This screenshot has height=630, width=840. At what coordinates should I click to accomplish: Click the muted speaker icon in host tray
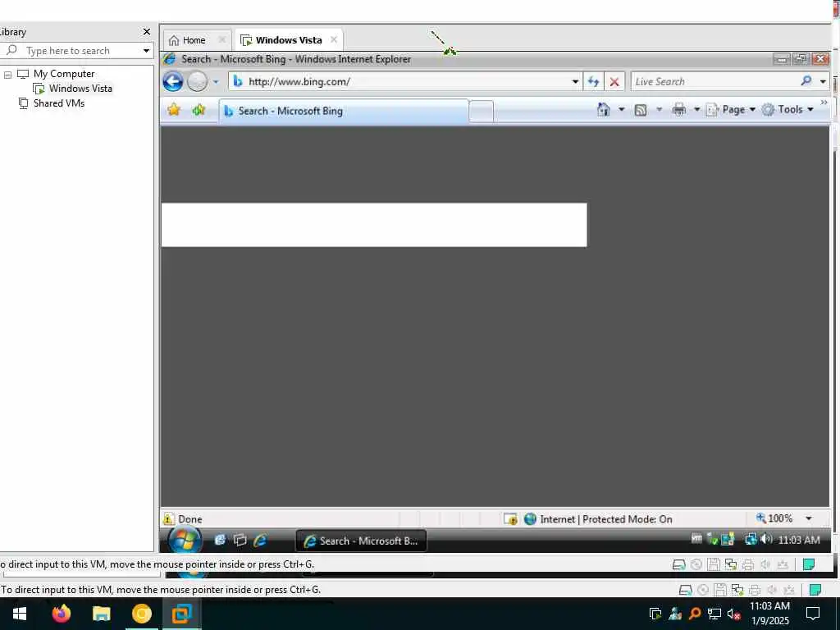pos(733,614)
